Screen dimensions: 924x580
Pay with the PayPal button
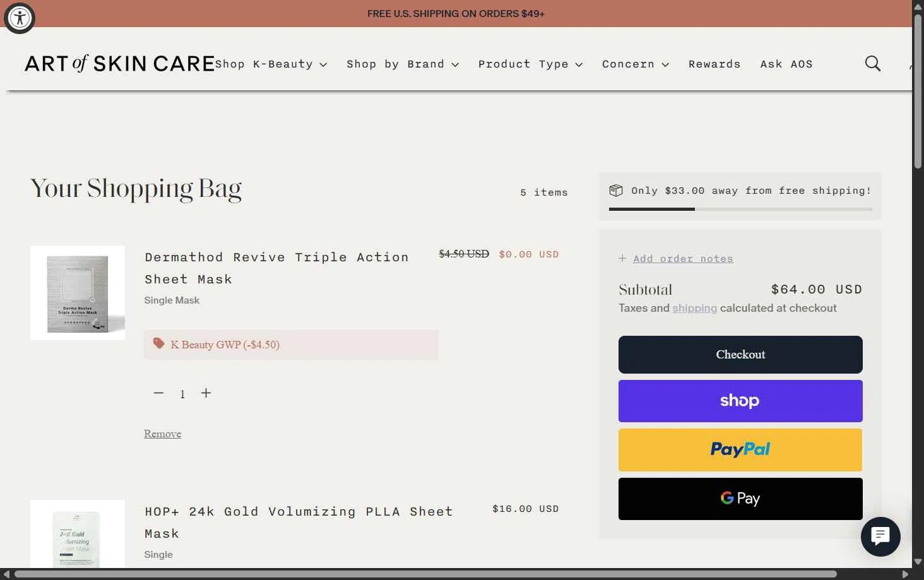click(x=740, y=450)
